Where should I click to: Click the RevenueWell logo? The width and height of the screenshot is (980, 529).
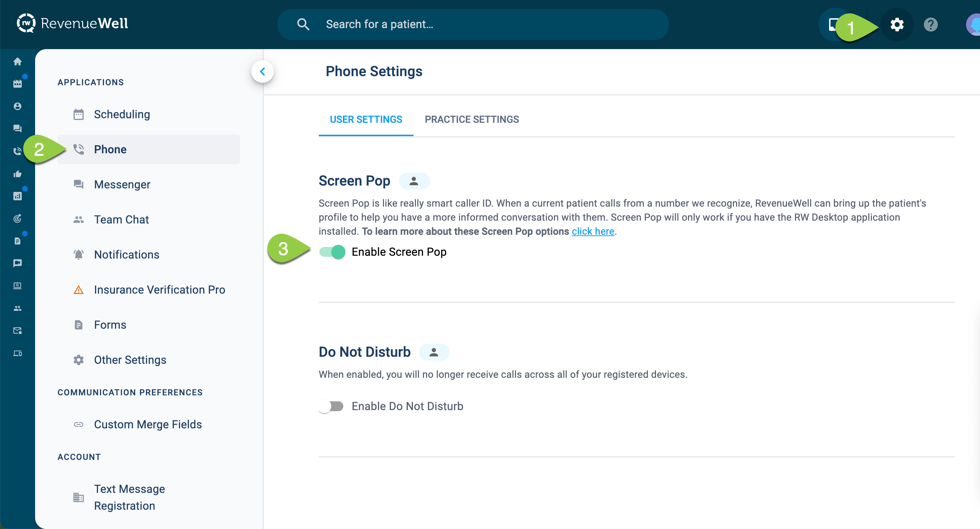(72, 24)
